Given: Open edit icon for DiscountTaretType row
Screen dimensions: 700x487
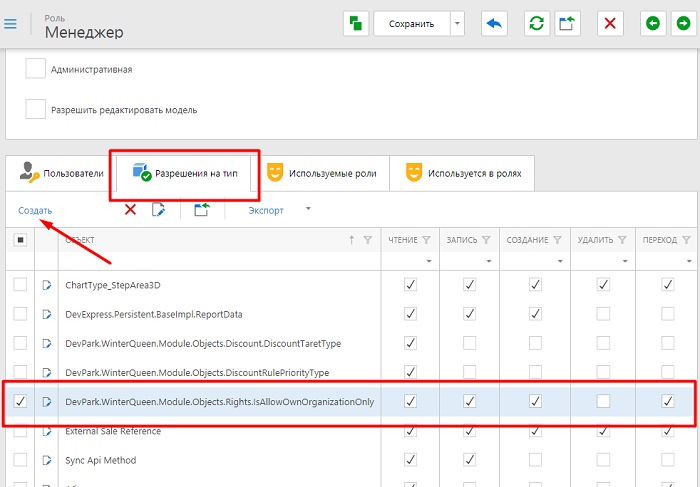Looking at the screenshot, I should pyautogui.click(x=46, y=343).
